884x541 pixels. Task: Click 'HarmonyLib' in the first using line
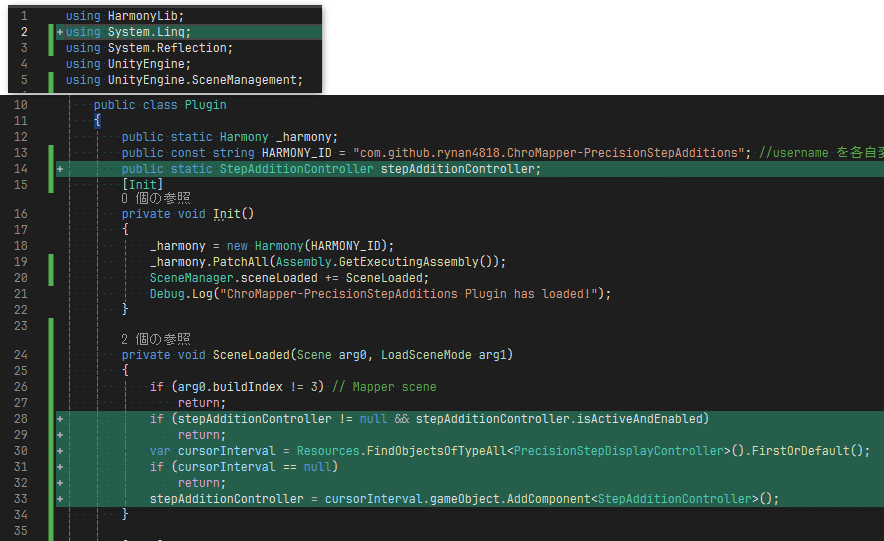click(142, 16)
